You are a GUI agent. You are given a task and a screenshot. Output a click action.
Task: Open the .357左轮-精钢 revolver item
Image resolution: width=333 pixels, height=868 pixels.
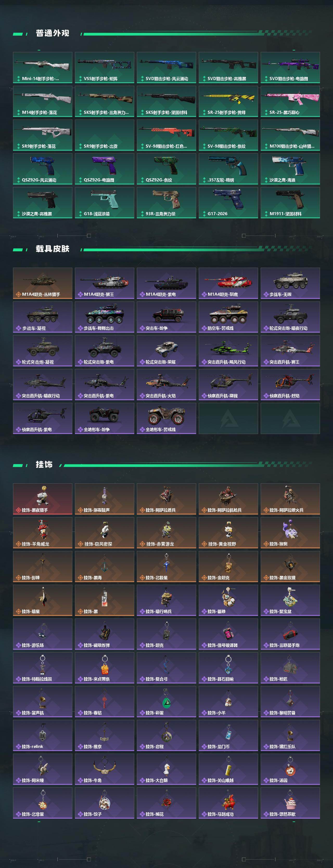pos(228,169)
